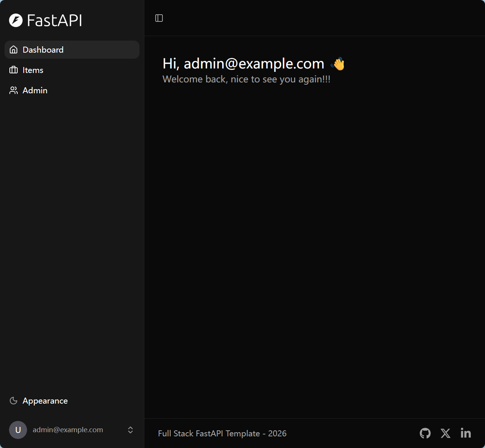This screenshot has width=485, height=448.
Task: Open the GitHub link in footer
Action: pos(425,433)
